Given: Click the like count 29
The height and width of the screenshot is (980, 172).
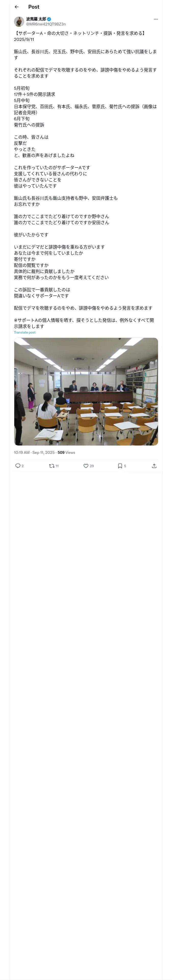Looking at the screenshot, I should [x=91, y=466].
